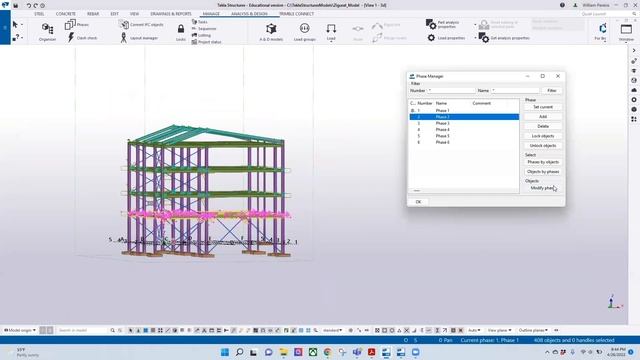The width and height of the screenshot is (640, 360).
Task: Open the blue File menu button
Action: (5, 27)
